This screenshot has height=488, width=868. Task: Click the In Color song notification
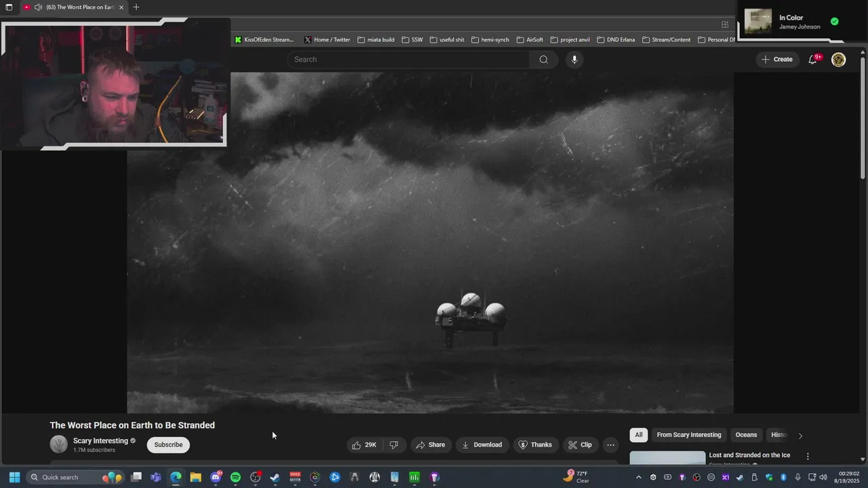coord(791,22)
